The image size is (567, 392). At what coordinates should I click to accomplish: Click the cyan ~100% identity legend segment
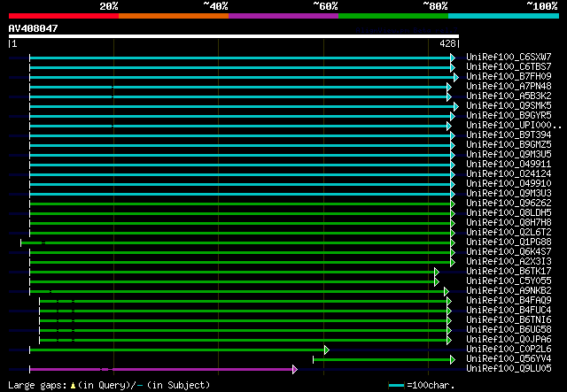pos(502,15)
